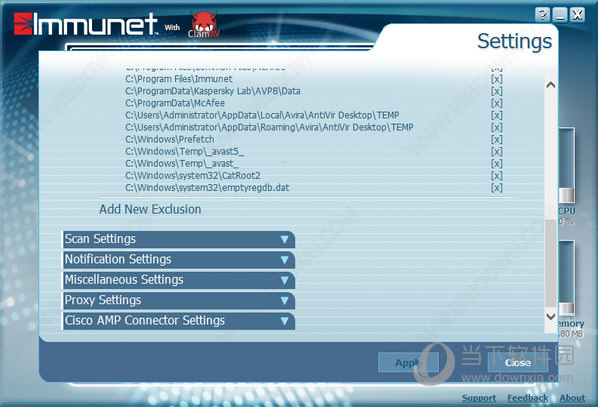
Task: Remove the Temp\_avast_ exclusion
Action: (496, 164)
